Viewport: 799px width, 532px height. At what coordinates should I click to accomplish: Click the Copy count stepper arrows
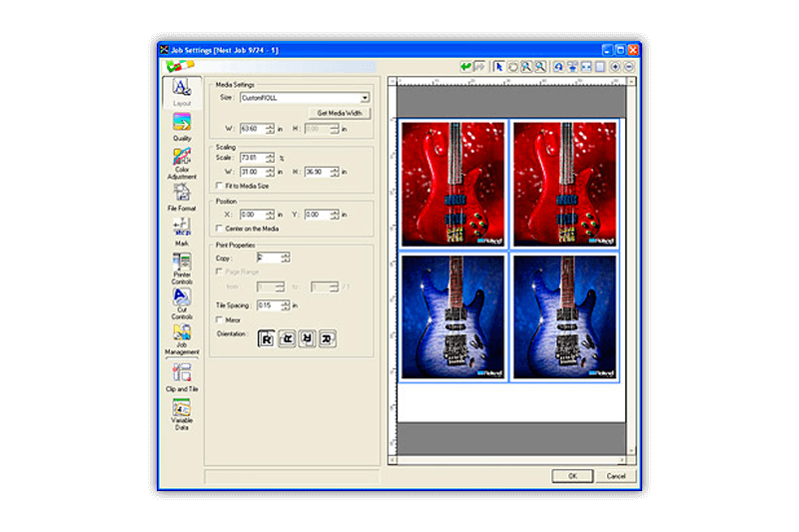pos(286,258)
